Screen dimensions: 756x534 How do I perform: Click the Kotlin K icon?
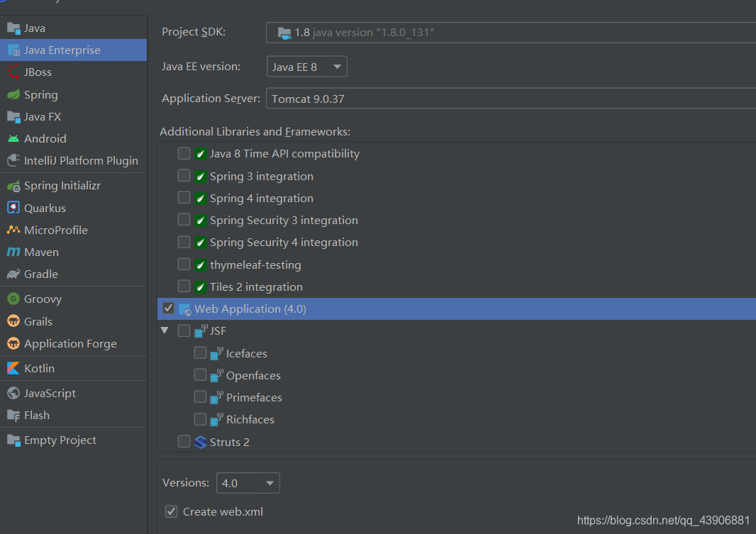click(x=13, y=368)
